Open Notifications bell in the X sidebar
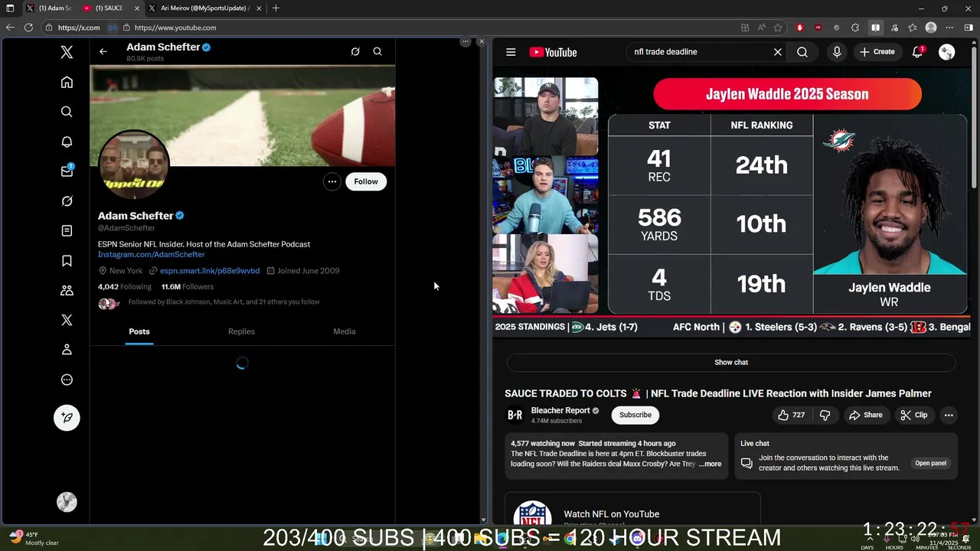The width and height of the screenshot is (980, 551). point(67,142)
